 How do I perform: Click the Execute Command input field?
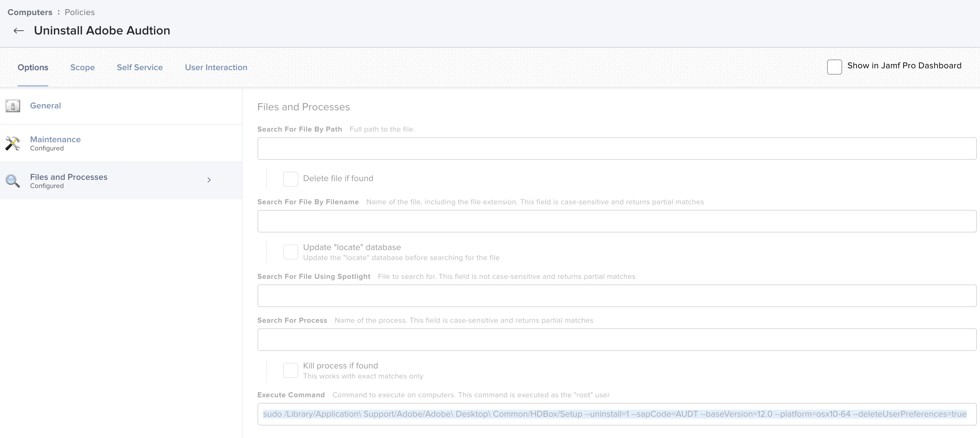click(616, 414)
